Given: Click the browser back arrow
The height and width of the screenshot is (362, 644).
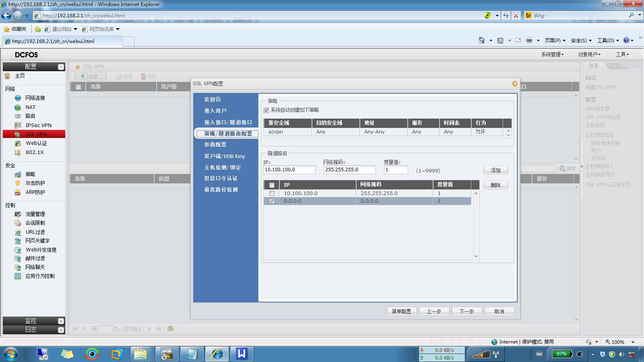Looking at the screenshot, I should click(x=6, y=15).
